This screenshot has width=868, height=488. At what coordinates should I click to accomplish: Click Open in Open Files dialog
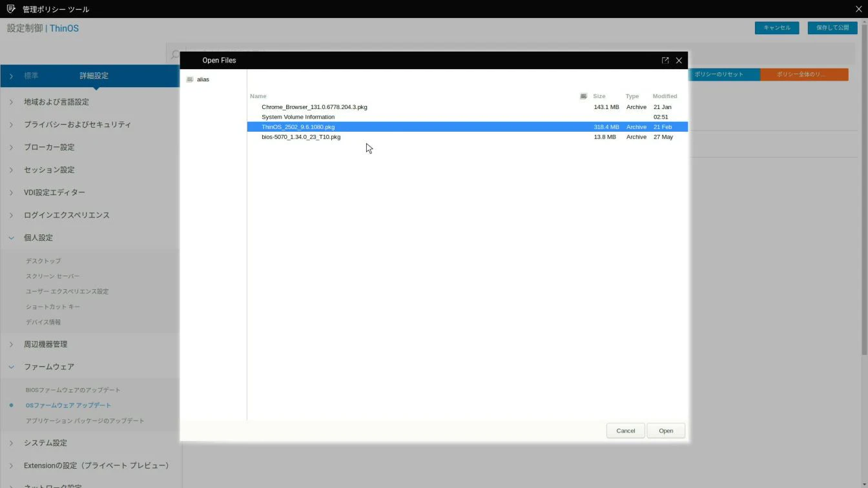click(666, 431)
